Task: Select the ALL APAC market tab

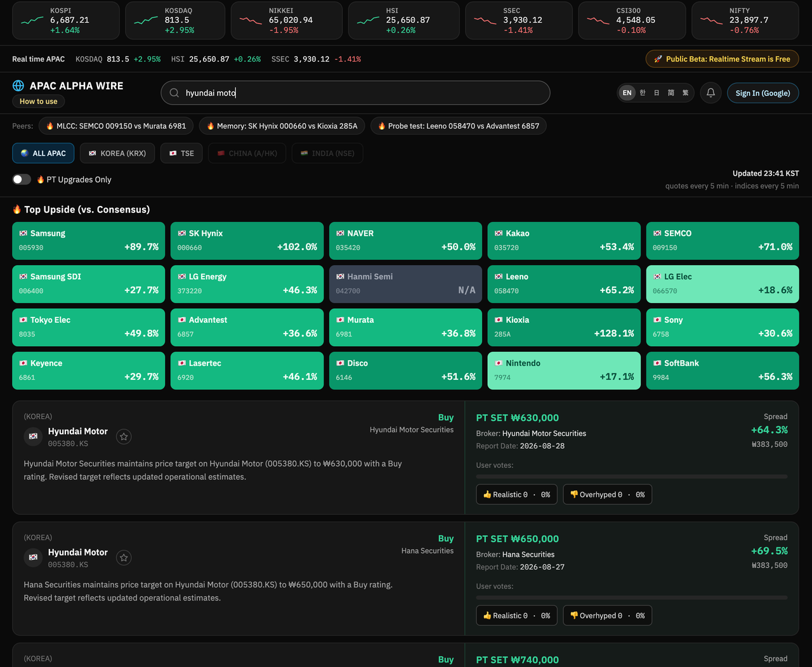Action: click(43, 153)
